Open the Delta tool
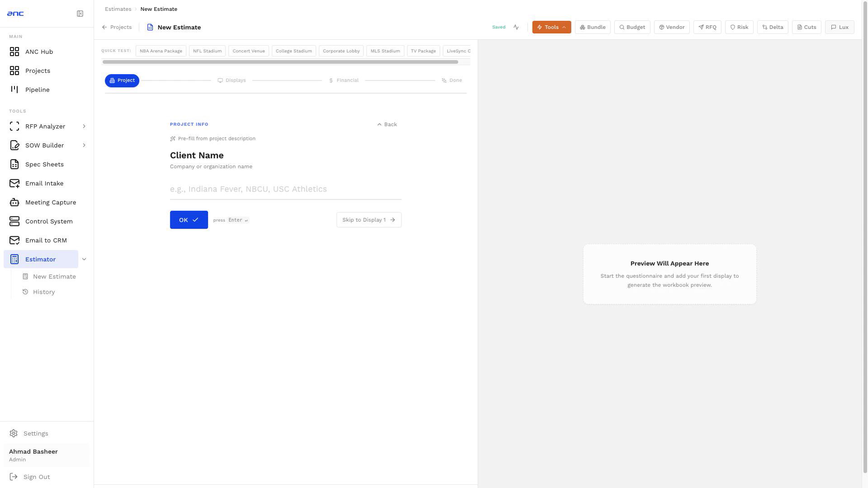The height and width of the screenshot is (488, 868). tap(773, 27)
